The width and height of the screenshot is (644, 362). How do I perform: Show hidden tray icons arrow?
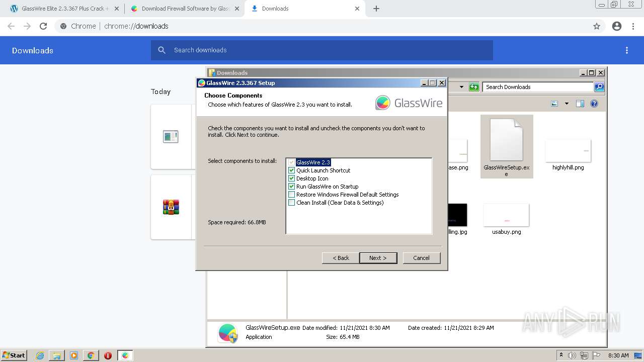tap(561, 355)
